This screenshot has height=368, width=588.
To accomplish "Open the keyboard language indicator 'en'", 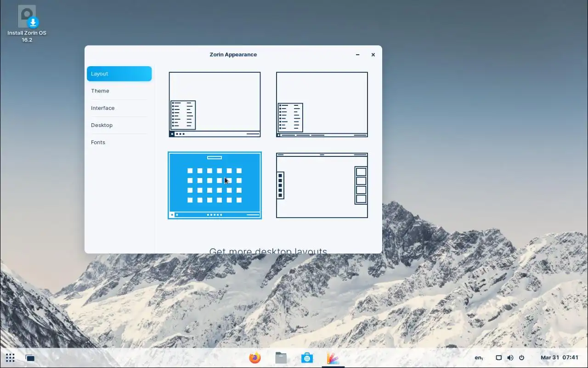I will 479,357.
